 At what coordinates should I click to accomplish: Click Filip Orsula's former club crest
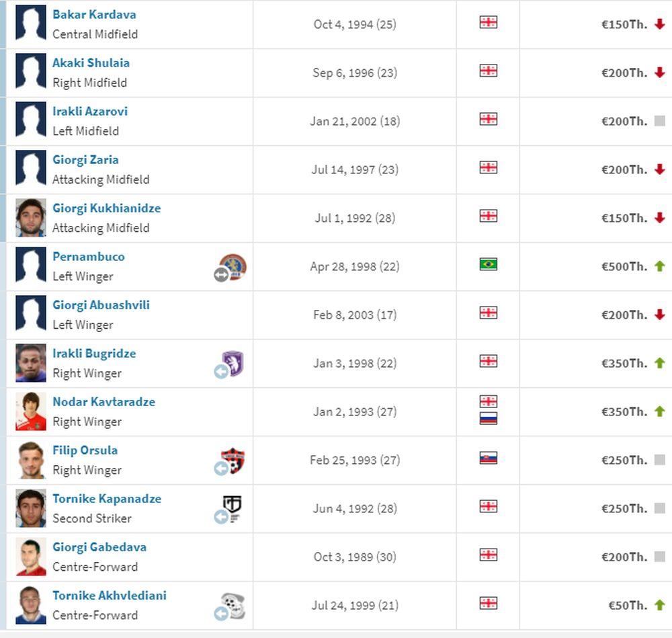pos(233,461)
